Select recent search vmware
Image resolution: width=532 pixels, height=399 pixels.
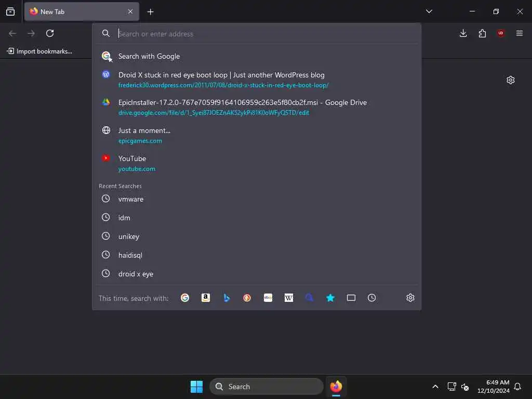pos(257,199)
